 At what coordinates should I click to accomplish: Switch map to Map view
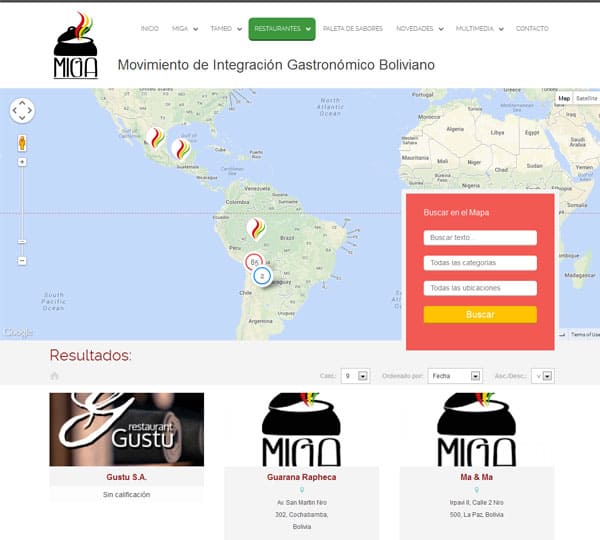click(x=564, y=98)
